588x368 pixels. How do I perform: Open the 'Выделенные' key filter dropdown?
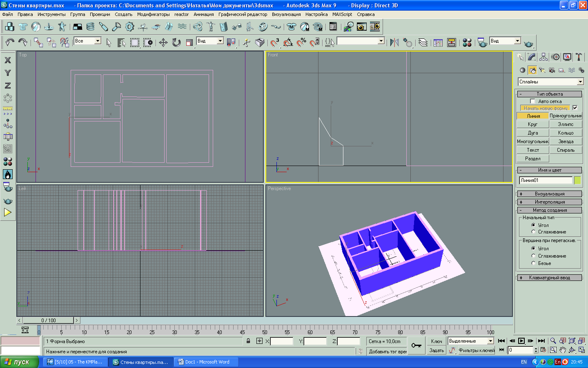491,341
